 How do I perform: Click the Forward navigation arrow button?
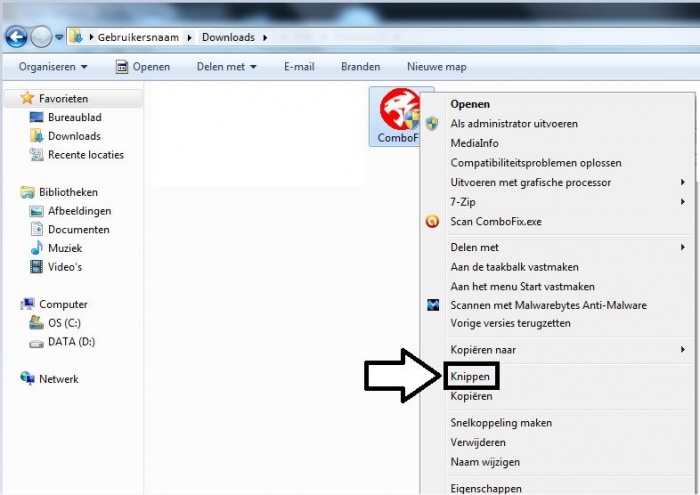[42, 37]
